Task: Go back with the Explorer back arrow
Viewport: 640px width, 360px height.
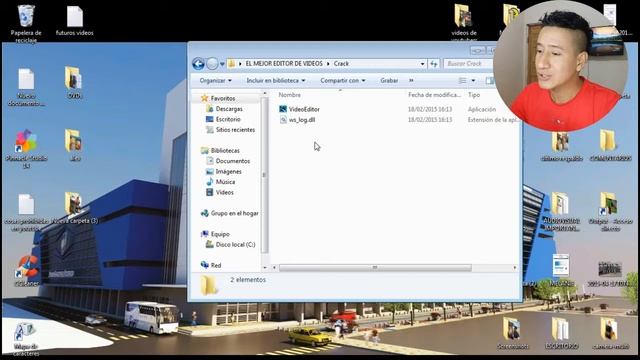Action: click(x=198, y=64)
